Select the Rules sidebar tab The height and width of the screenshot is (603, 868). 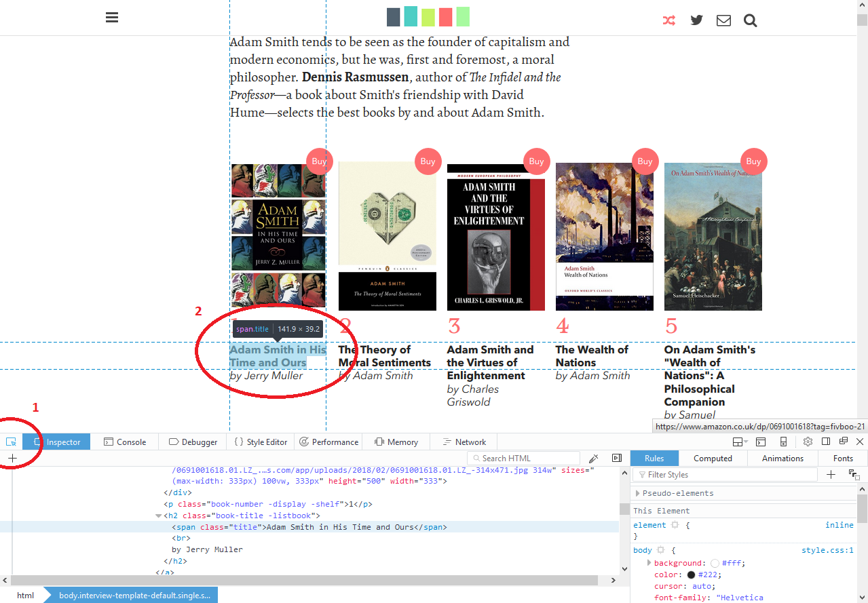tap(654, 459)
